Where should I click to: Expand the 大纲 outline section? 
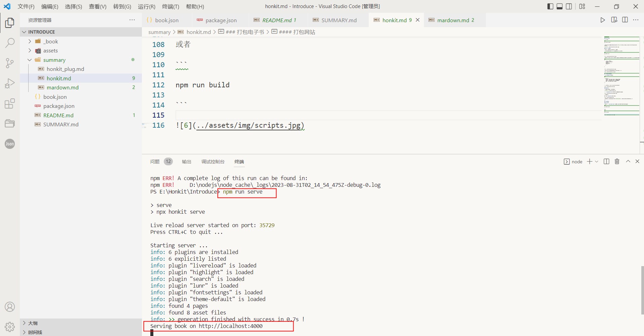81,323
